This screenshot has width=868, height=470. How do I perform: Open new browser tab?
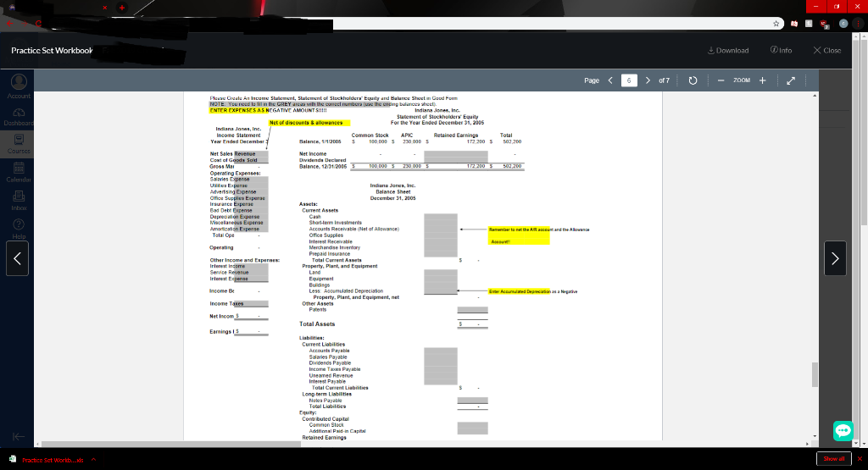[x=122, y=7]
